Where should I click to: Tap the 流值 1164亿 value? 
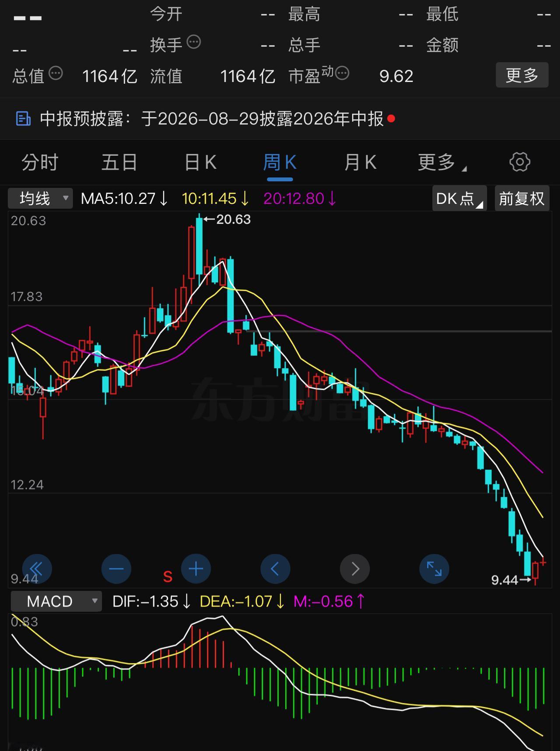coord(248,76)
